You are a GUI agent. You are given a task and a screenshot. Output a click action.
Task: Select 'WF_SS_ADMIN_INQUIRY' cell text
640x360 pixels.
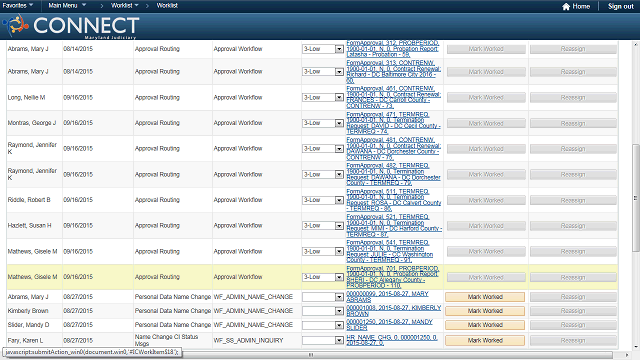(x=248, y=340)
